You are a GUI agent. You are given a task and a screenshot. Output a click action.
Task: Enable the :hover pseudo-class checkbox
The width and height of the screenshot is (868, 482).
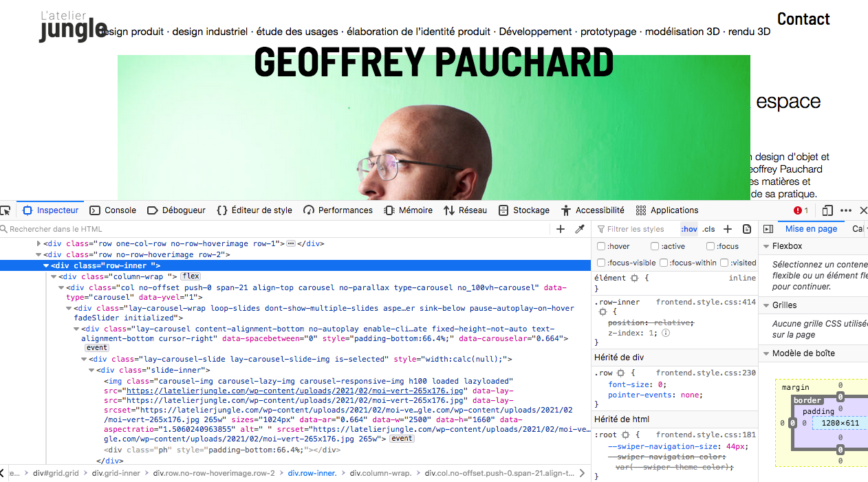click(601, 246)
